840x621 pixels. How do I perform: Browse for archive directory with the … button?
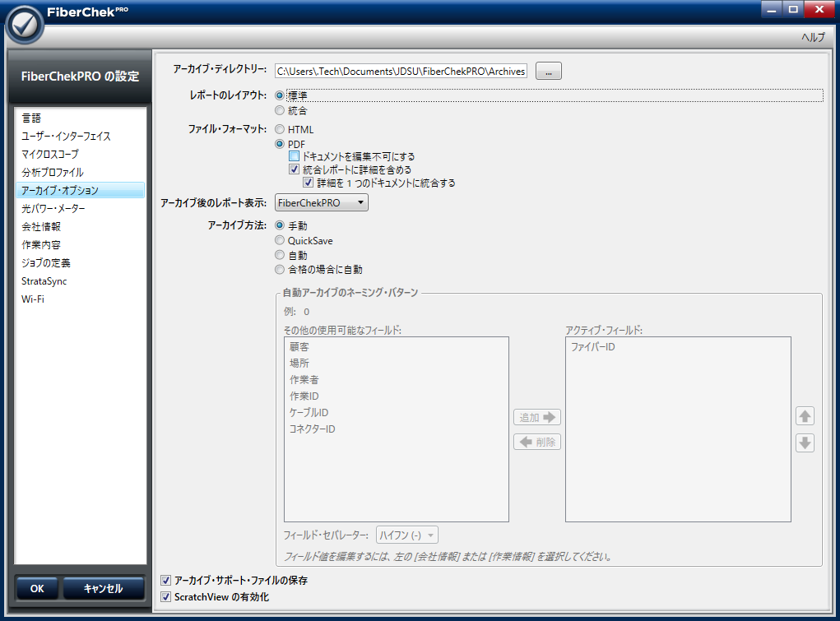(549, 72)
